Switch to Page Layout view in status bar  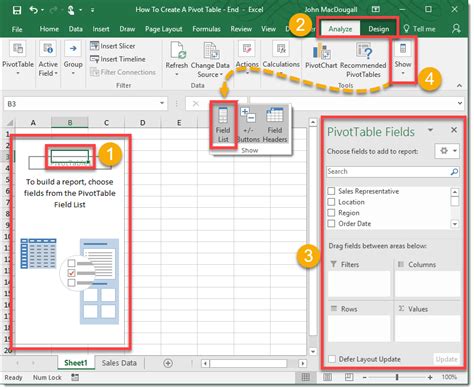tap(327, 377)
